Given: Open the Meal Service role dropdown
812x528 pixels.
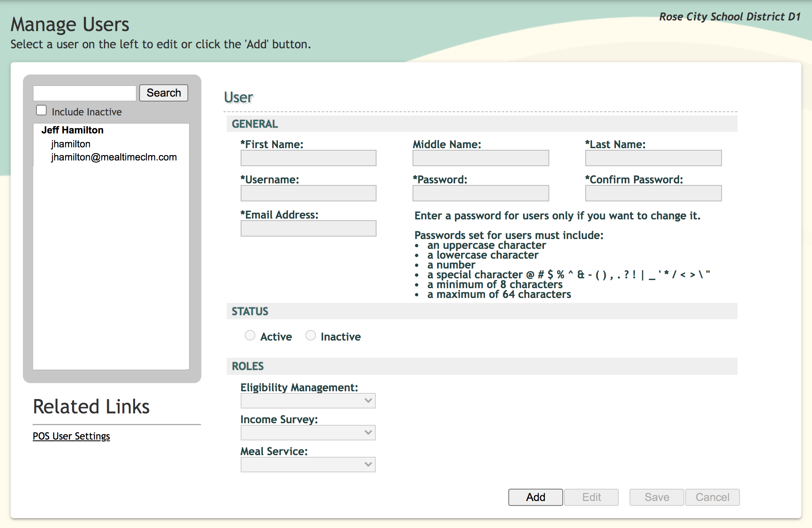Looking at the screenshot, I should pos(308,465).
